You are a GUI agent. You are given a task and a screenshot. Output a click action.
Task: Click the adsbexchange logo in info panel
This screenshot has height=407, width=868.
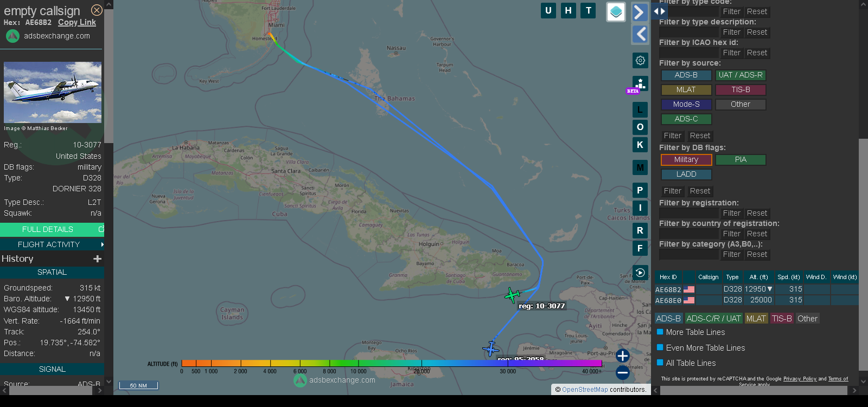(12, 36)
